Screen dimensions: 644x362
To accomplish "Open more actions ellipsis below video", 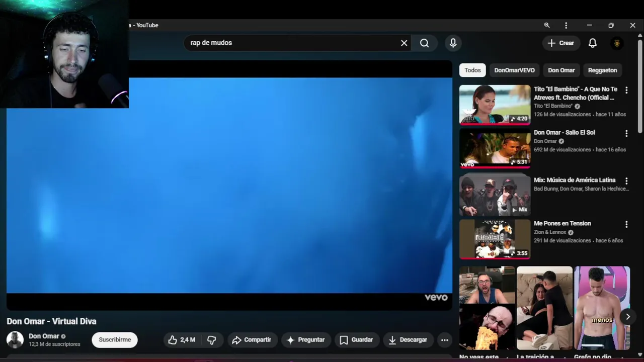I will pos(445,340).
